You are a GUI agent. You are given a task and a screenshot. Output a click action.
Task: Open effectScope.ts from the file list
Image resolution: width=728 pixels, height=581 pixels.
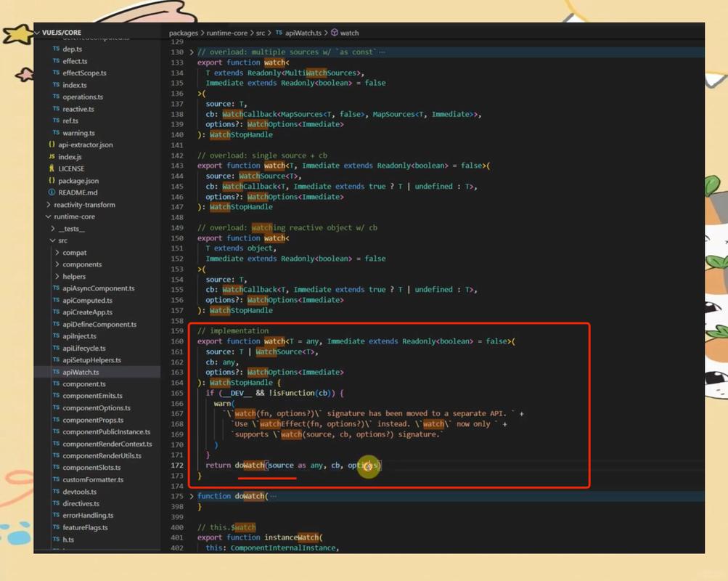[x=84, y=73]
